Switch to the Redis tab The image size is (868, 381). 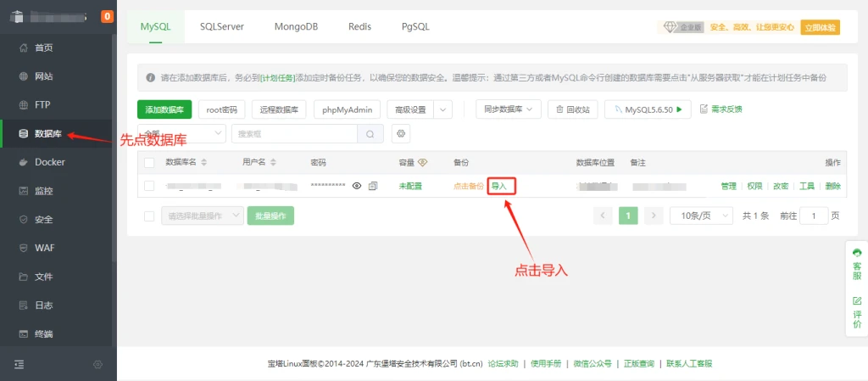359,26
